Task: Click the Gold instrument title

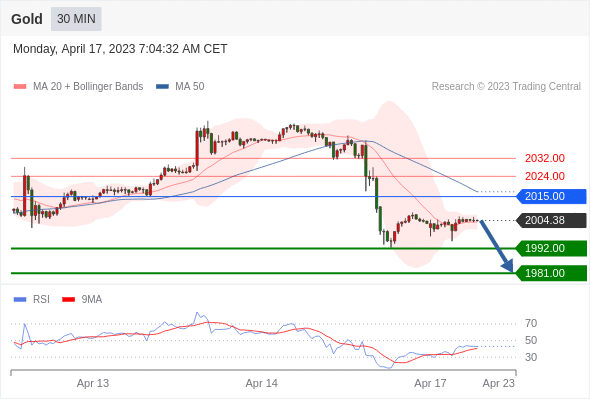Action: coord(27,19)
